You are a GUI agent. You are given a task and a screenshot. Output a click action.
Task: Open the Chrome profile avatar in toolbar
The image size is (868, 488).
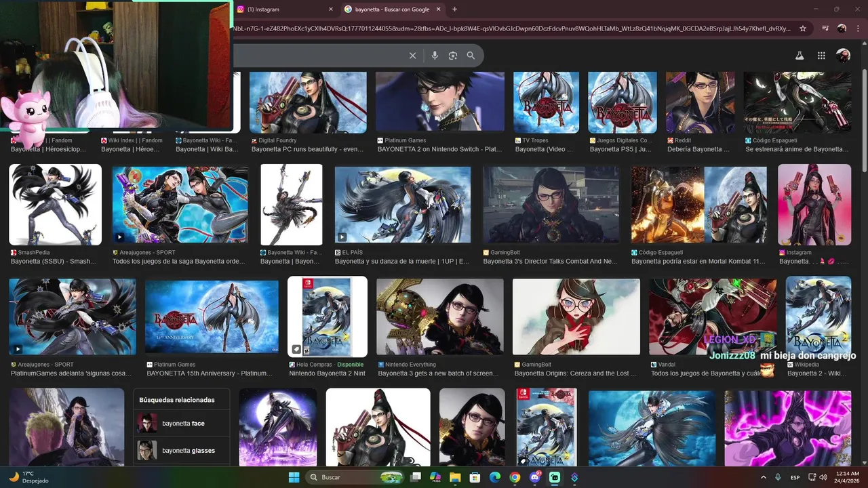pos(842,28)
